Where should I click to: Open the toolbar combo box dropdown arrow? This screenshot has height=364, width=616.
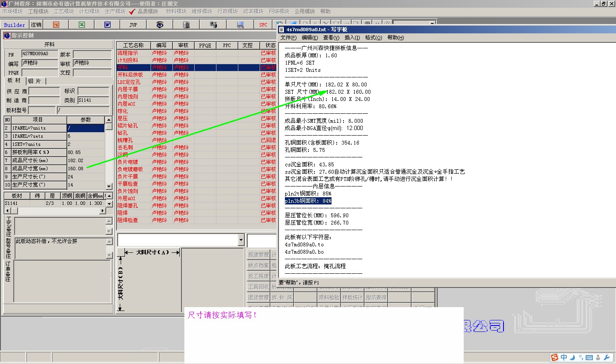[432, 24]
